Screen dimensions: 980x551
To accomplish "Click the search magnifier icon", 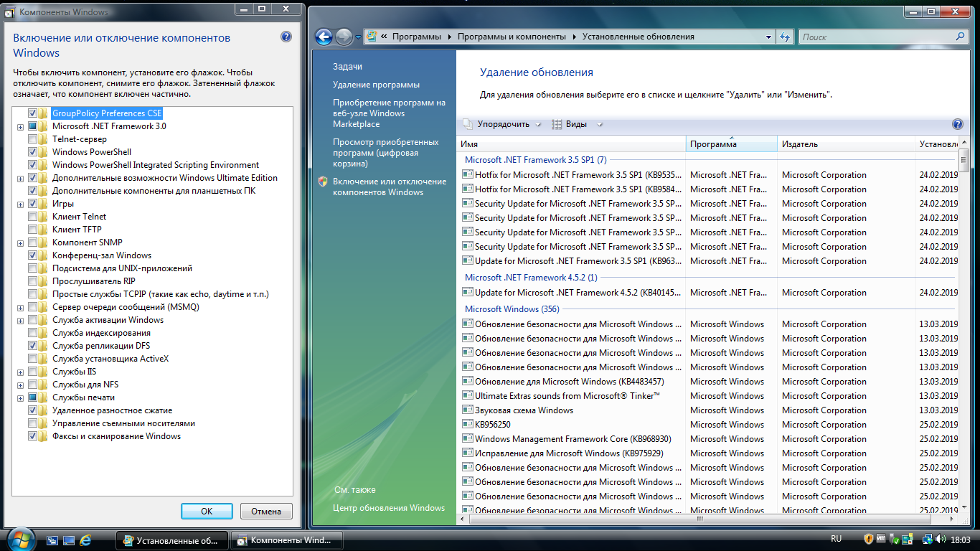I will click(x=961, y=37).
